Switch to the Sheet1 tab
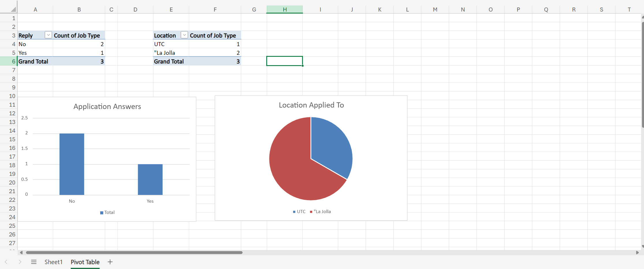The width and height of the screenshot is (644, 269). 53,262
